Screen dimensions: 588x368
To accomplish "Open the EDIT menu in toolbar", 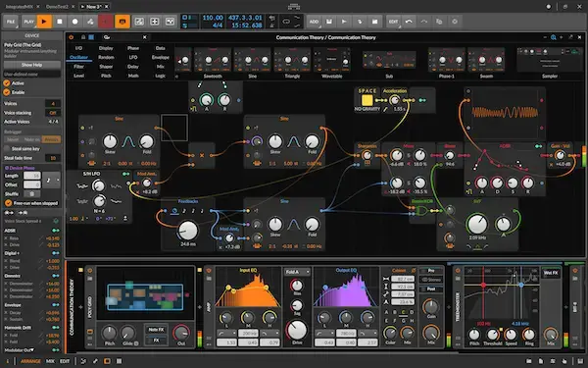I will coord(393,22).
